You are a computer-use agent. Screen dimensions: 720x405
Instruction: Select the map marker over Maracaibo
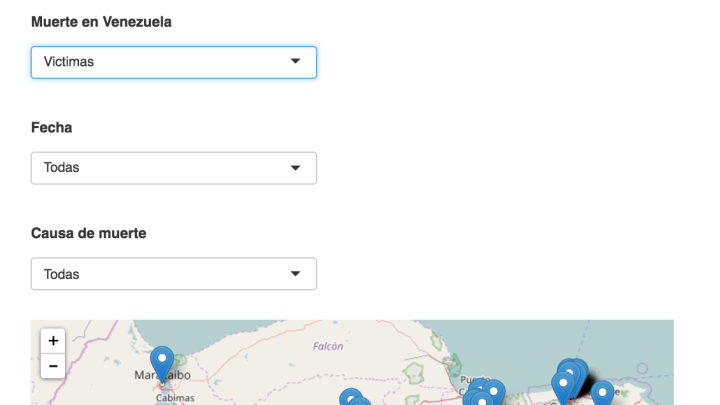coord(162,364)
